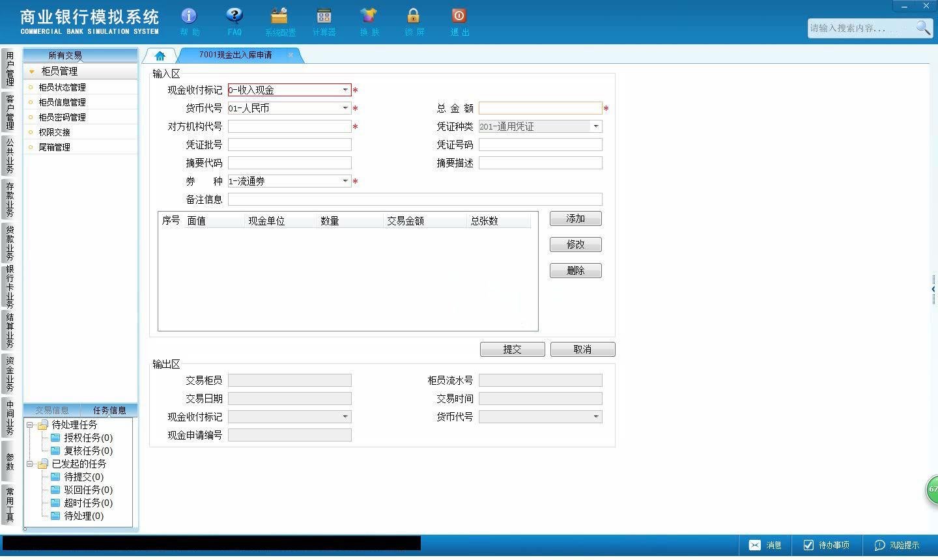Image resolution: width=938 pixels, height=560 pixels.
Task: Click the 添加 button
Action: 576,219
